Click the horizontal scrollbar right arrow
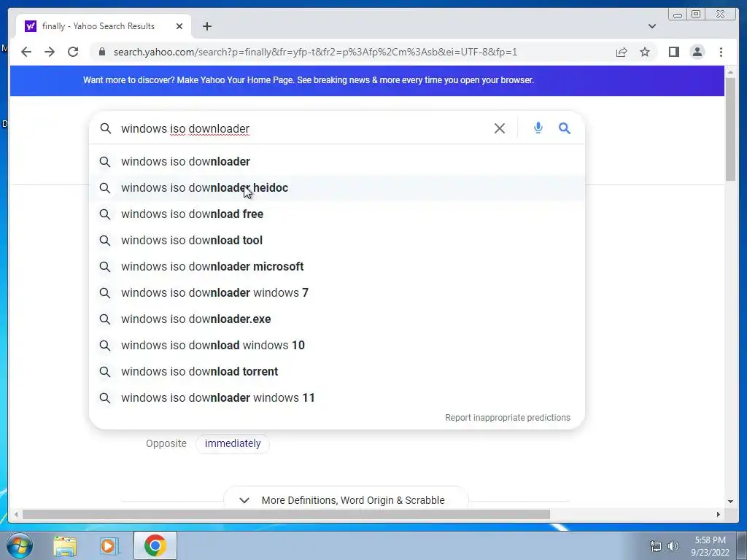 pos(719,514)
